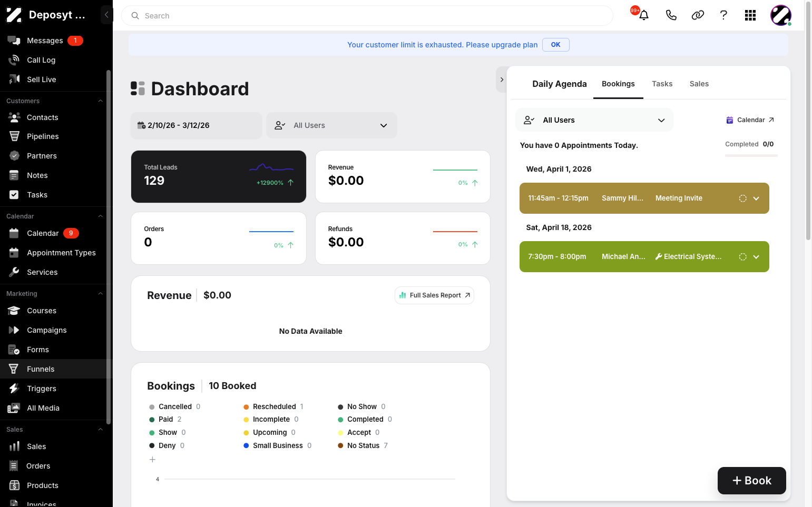Image resolution: width=812 pixels, height=507 pixels.
Task: Open the dashboard All Users dropdown
Action: click(331, 125)
